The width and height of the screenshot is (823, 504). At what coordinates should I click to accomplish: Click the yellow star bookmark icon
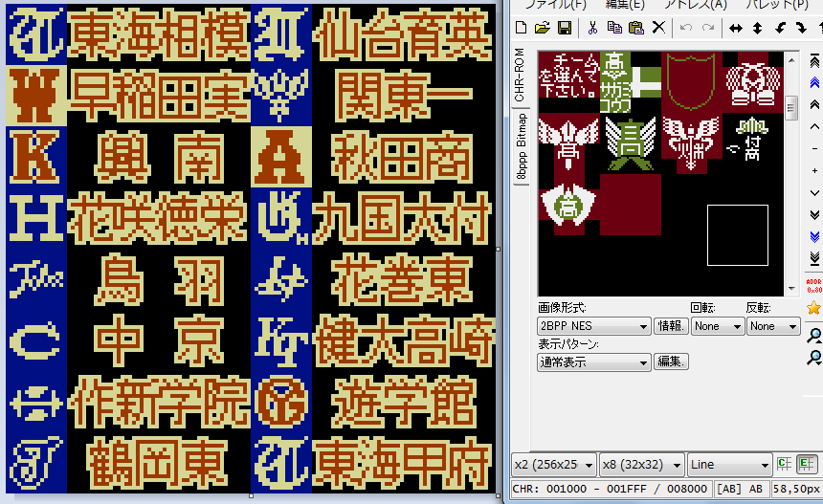click(814, 308)
